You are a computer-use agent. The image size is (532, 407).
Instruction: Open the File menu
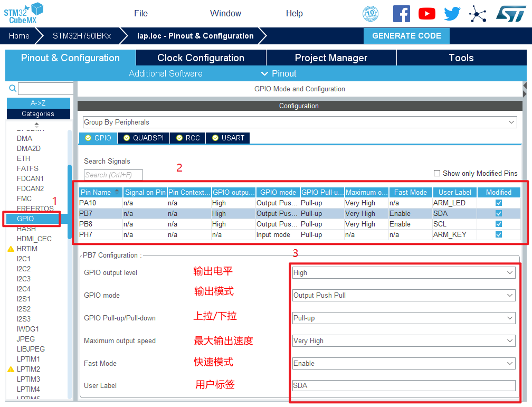141,14
